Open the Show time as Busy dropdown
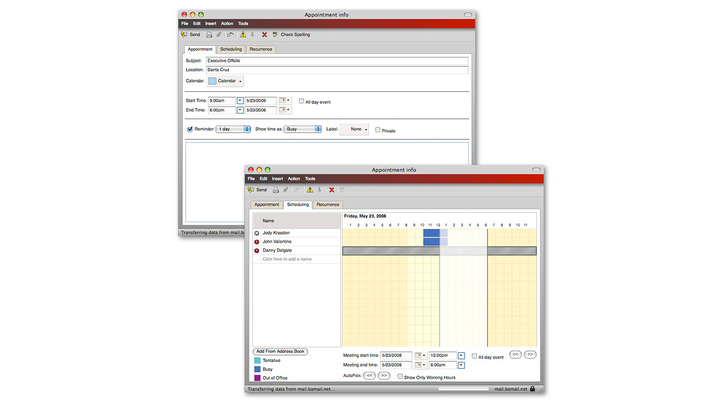Image resolution: width=720 pixels, height=405 pixels. coord(303,129)
